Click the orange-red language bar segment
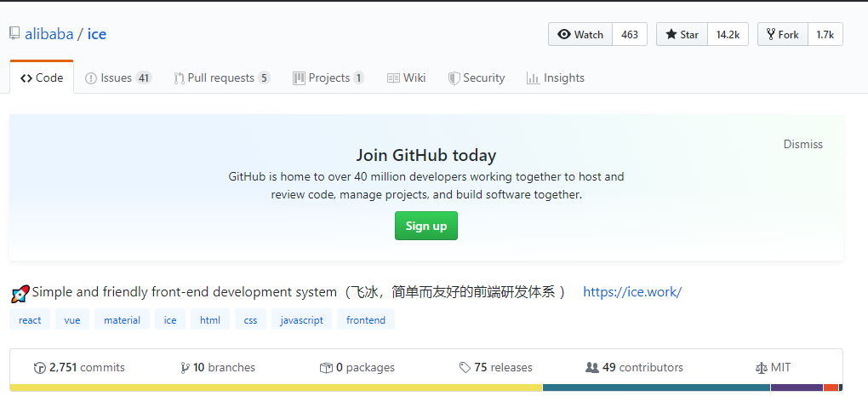Screen dimensions: 868x402 pos(831,388)
